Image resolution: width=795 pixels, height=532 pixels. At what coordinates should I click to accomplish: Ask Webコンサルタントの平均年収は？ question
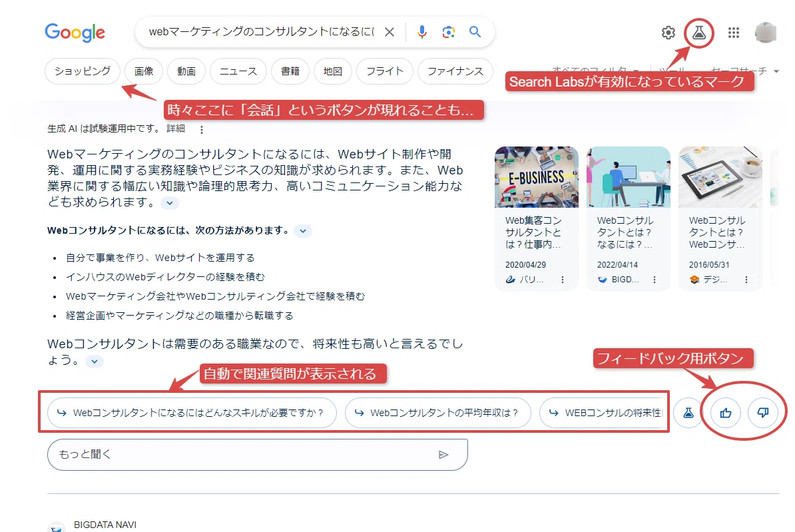click(x=438, y=413)
